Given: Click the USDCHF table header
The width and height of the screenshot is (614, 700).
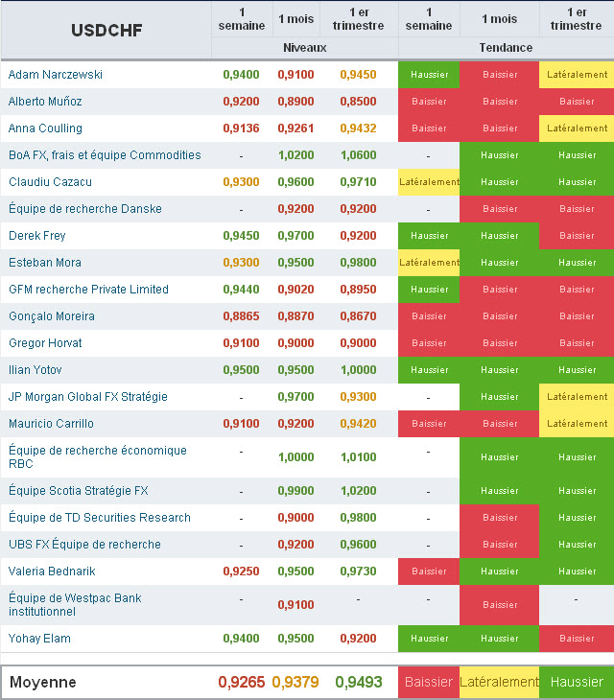Looking at the screenshot, I should [x=106, y=30].
